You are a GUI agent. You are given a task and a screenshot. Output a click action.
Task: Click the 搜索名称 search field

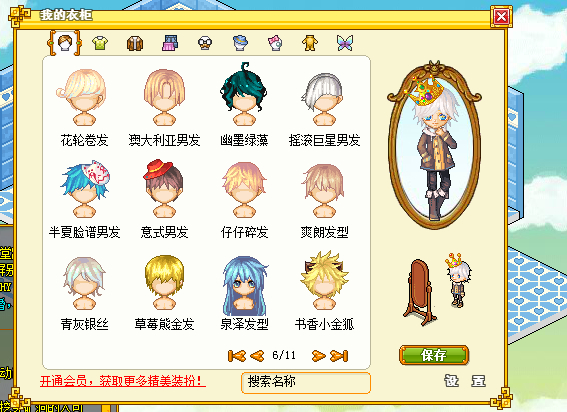coord(306,382)
